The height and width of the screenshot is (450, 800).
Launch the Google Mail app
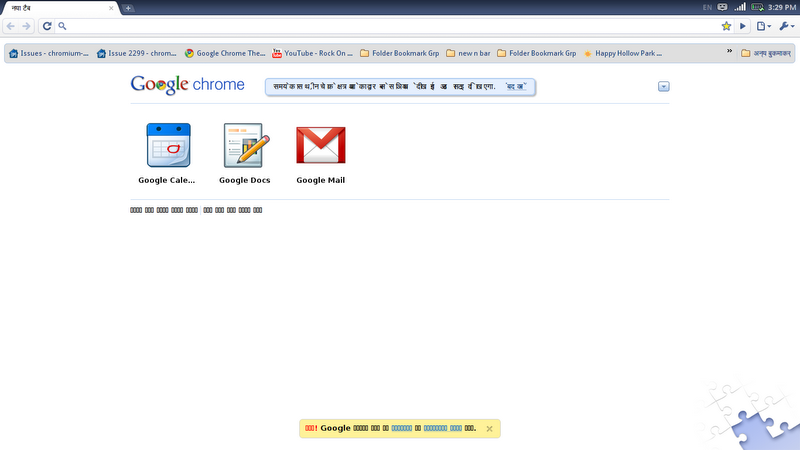[320, 153]
